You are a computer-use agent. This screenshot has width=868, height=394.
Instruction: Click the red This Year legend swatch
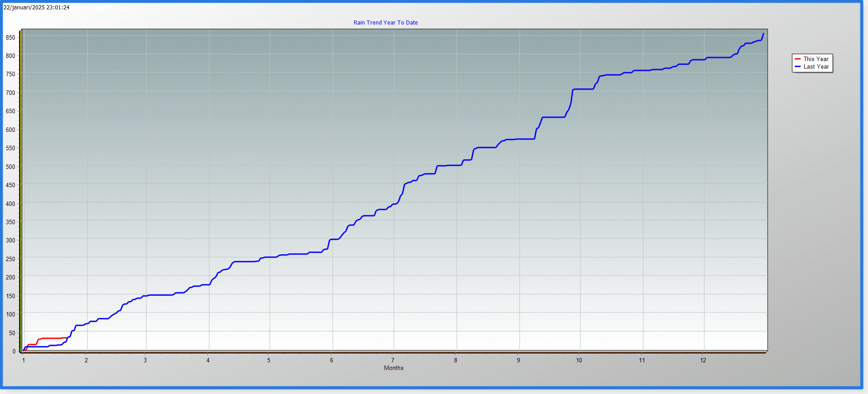click(x=798, y=59)
